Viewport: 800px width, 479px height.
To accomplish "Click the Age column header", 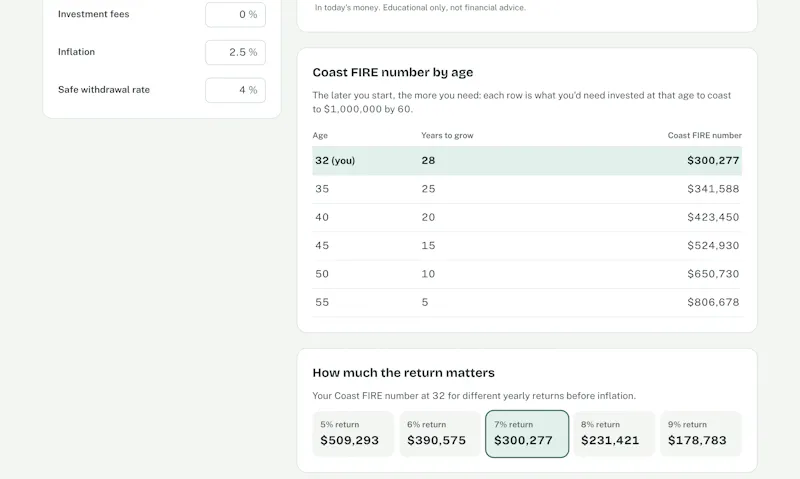I will coord(320,135).
